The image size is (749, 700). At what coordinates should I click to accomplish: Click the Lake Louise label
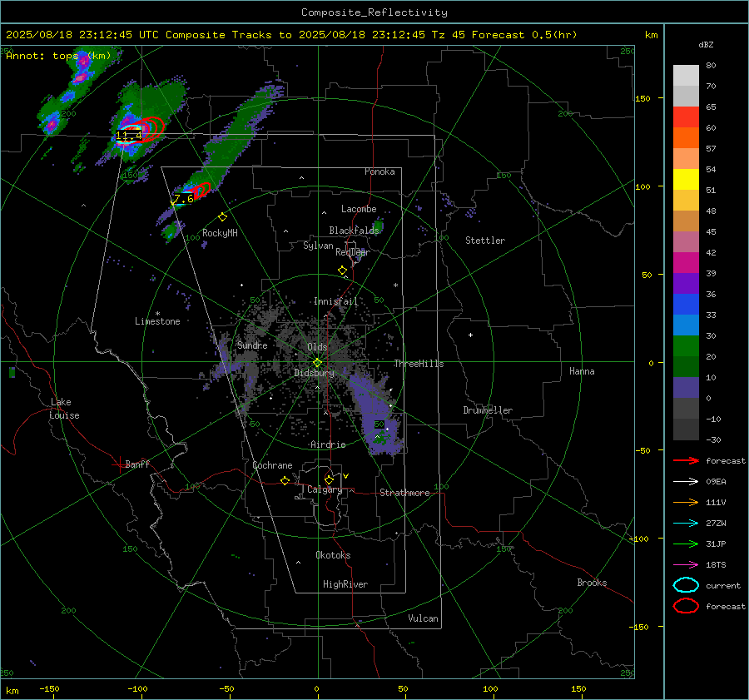[64, 409]
